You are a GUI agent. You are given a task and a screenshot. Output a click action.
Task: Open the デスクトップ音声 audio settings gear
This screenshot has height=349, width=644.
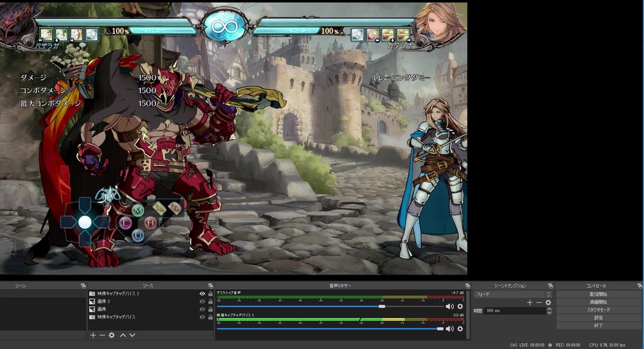pos(460,306)
